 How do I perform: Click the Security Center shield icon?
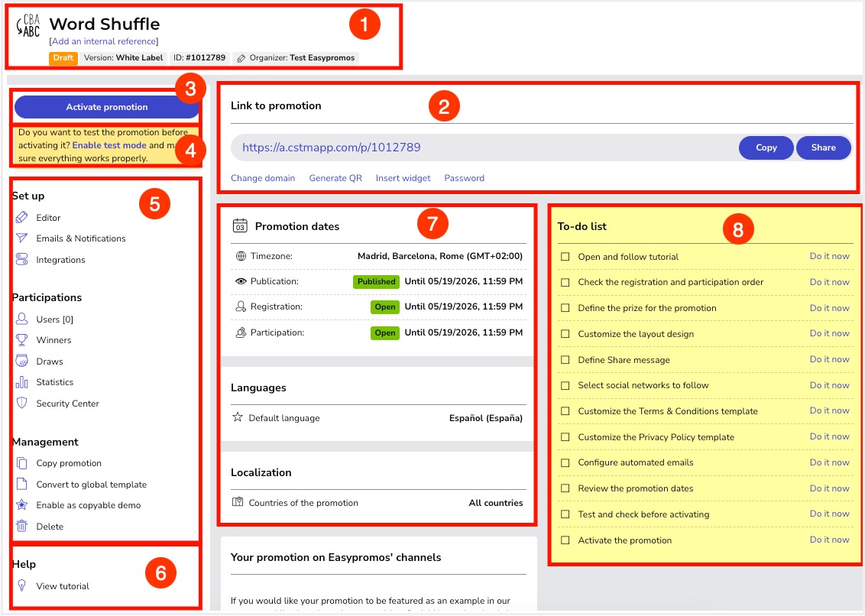click(x=21, y=403)
